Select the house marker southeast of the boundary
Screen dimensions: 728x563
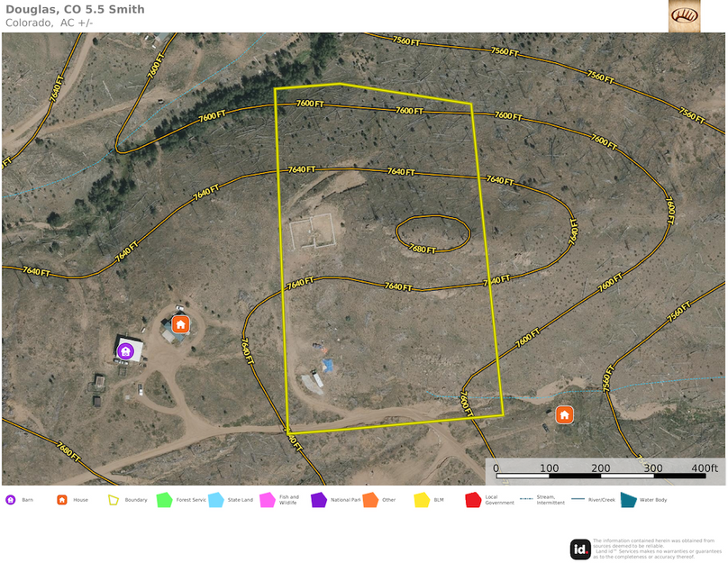click(564, 414)
